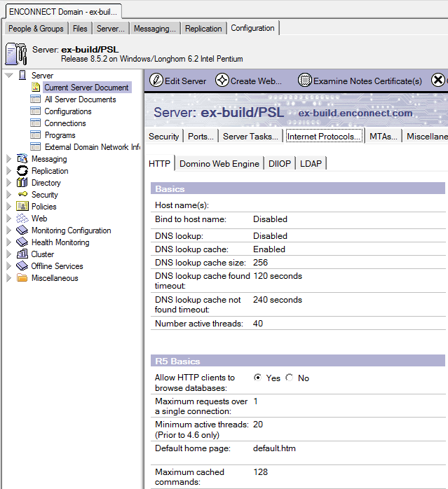Open the Files tab
The height and width of the screenshot is (489, 448).
(80, 29)
